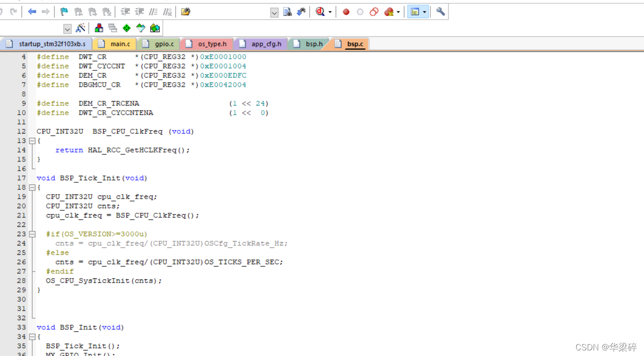Image resolution: width=644 pixels, height=356 pixels.
Task: Clear all bookmarks icon
Action: (x=106, y=12)
